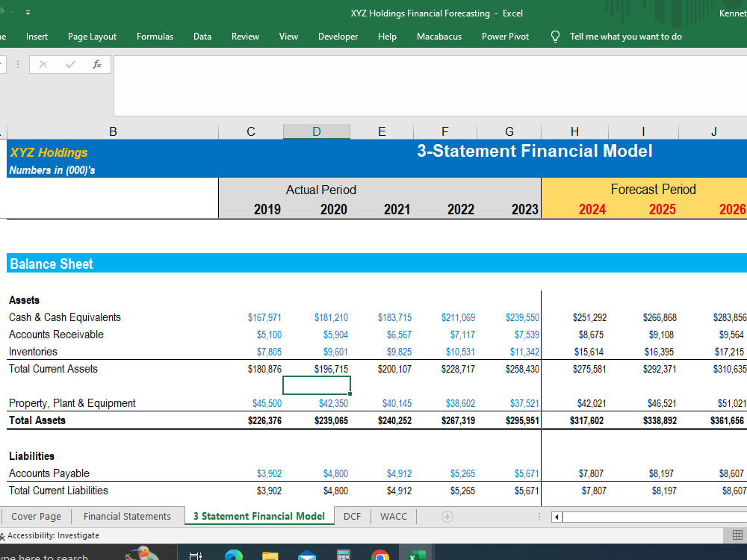Screen dimensions: 747x560
Task: Open the Macabacus ribbon tab
Action: (x=438, y=36)
